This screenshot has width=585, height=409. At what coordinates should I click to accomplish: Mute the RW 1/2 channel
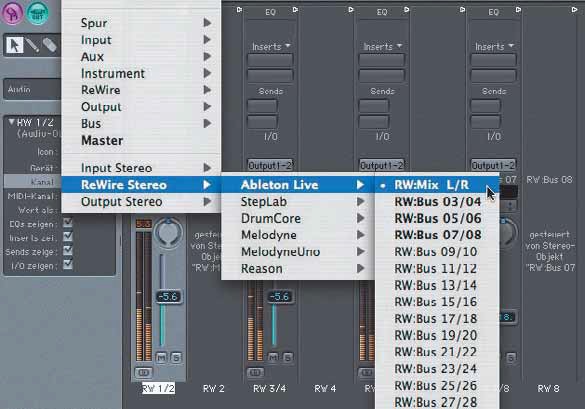click(x=161, y=358)
